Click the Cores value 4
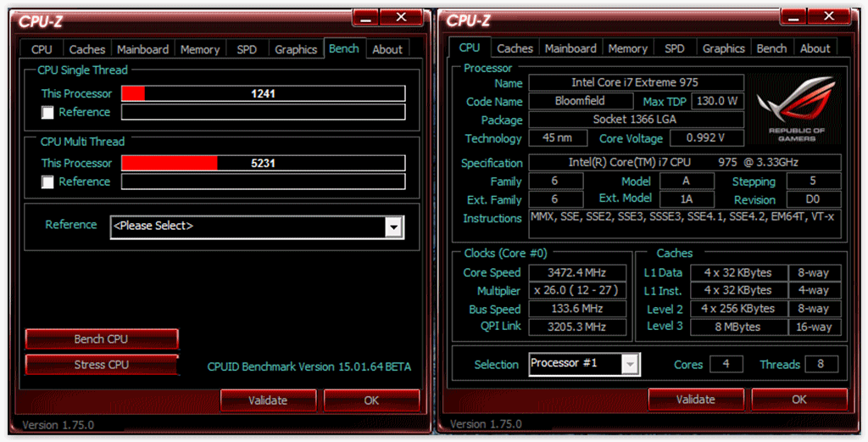The height and width of the screenshot is (442, 868). [x=726, y=364]
